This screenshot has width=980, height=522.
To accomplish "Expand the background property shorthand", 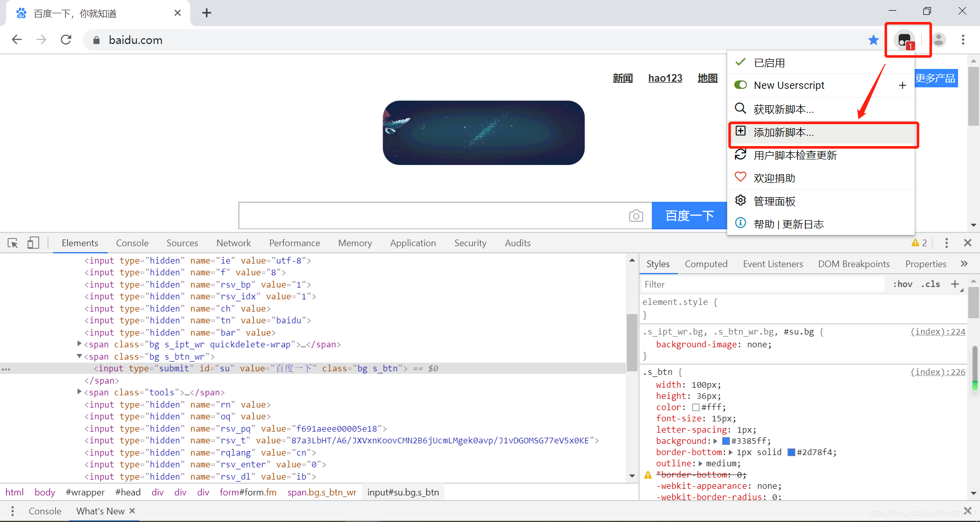I will tap(716, 441).
